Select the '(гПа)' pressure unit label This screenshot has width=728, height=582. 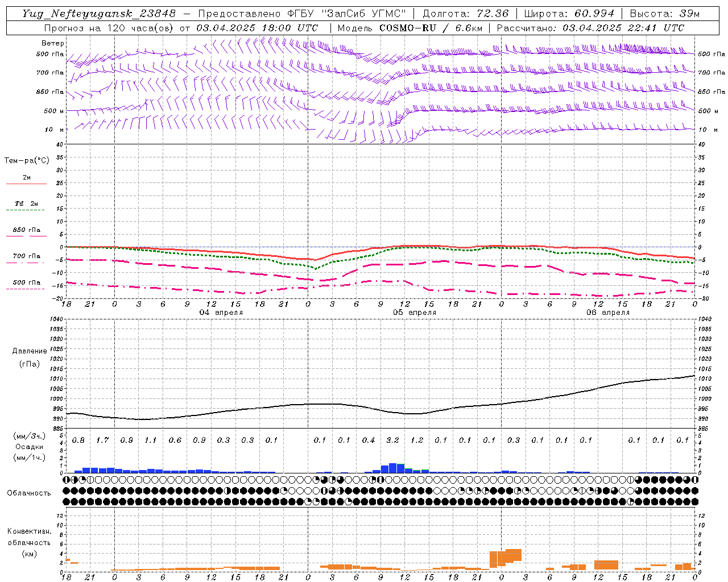(x=29, y=364)
